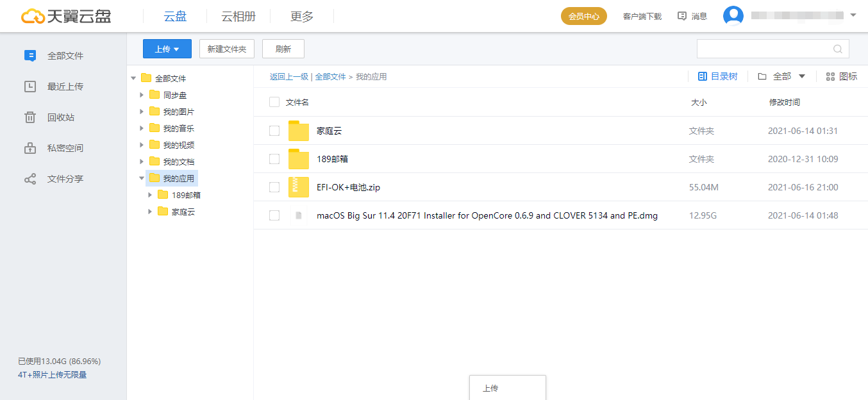
Task: Click the 目录树 tree view icon
Action: [703, 76]
